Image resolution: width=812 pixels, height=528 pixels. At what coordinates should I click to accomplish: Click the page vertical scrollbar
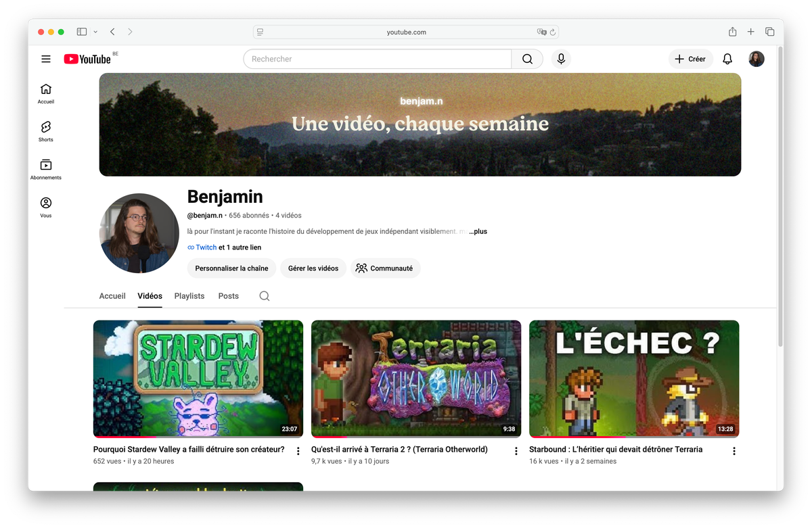[780, 196]
